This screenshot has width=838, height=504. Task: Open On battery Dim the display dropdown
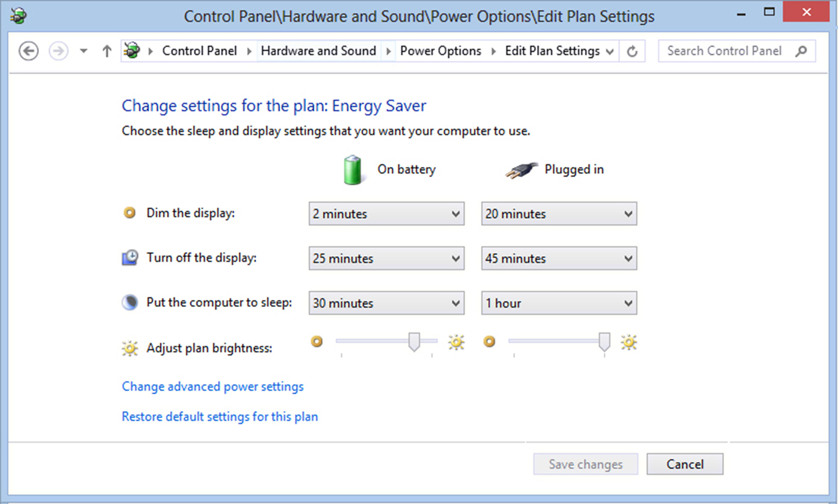click(x=386, y=214)
